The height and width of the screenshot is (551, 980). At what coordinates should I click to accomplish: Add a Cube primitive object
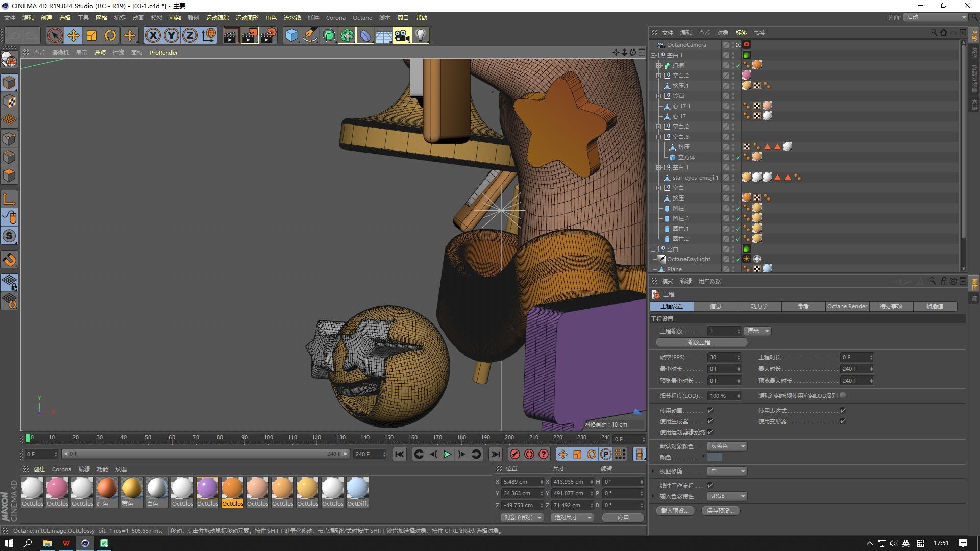[291, 35]
